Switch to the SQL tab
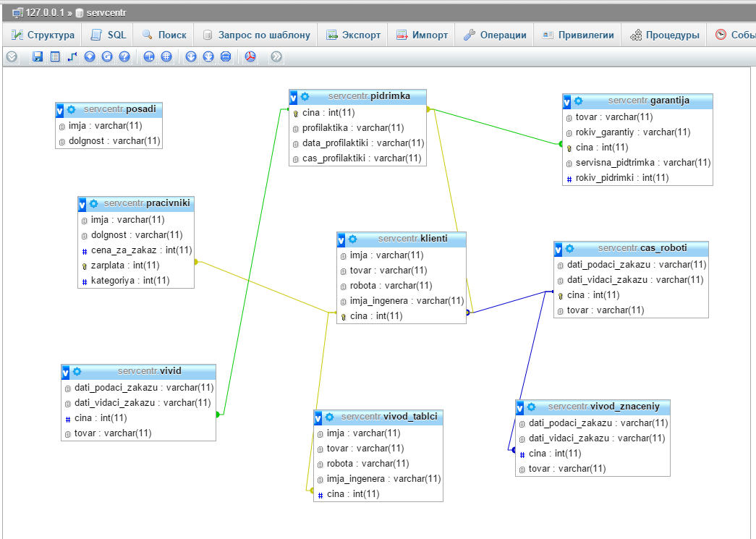This screenshot has width=756, height=539. coord(109,35)
